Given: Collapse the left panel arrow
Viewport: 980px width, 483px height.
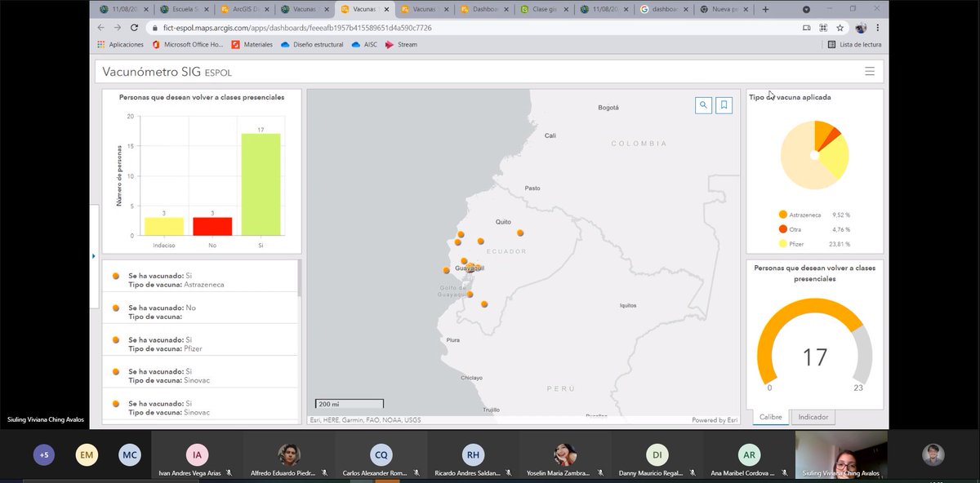Looking at the screenshot, I should pos(94,256).
